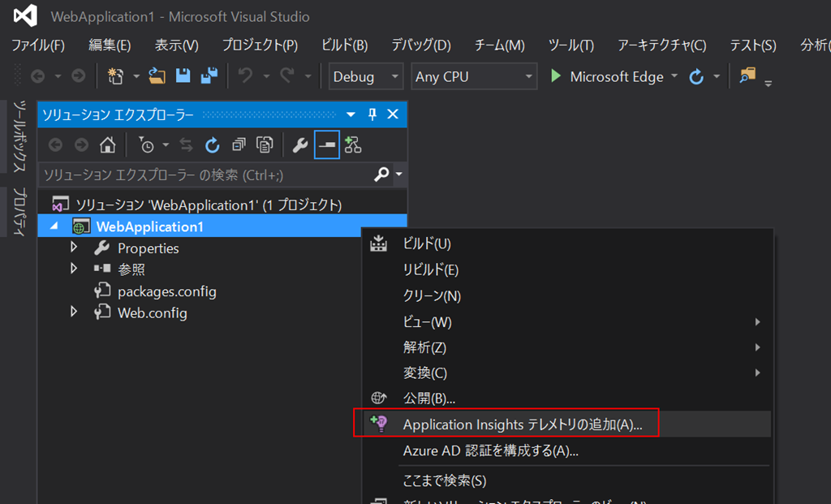Viewport: 831px width, 504px height.
Task: Open the 表示(V) menu
Action: coord(176,45)
